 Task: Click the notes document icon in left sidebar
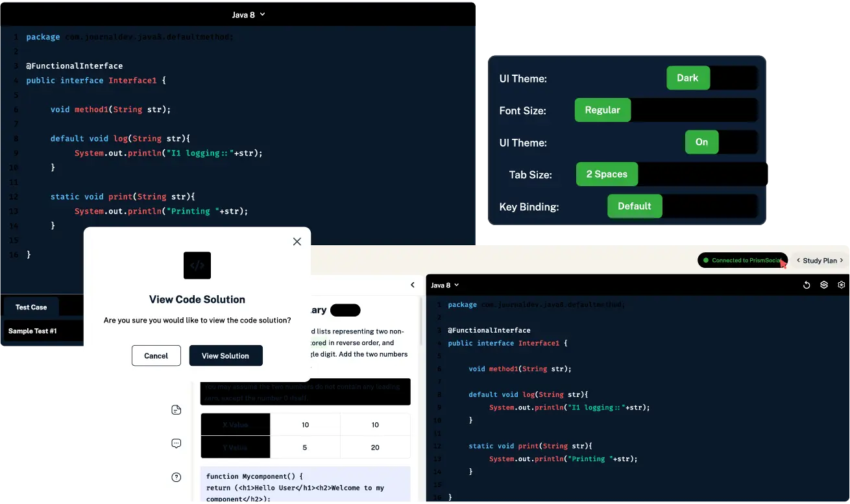pyautogui.click(x=176, y=410)
